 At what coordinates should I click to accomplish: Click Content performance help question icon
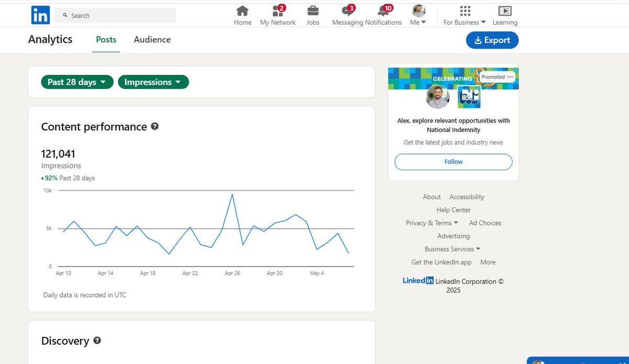(155, 126)
